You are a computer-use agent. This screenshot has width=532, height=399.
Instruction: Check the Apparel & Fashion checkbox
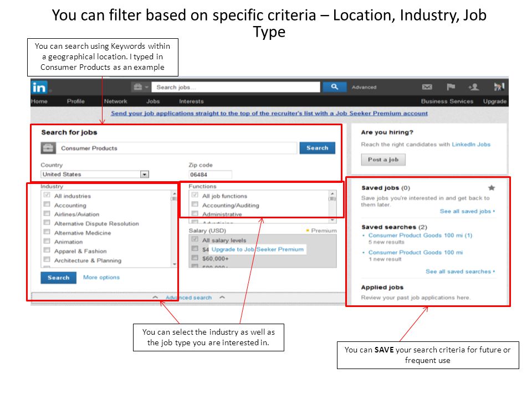pyautogui.click(x=47, y=250)
